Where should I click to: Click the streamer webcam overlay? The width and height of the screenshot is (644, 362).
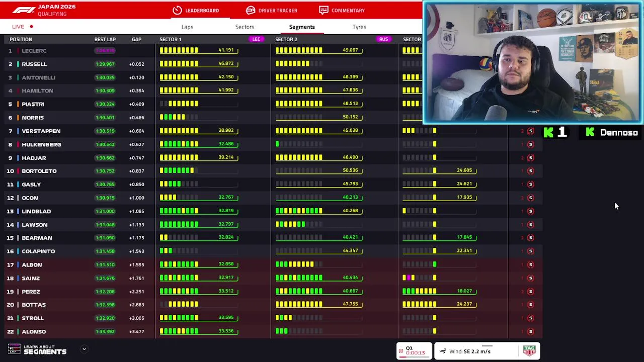coord(533,62)
